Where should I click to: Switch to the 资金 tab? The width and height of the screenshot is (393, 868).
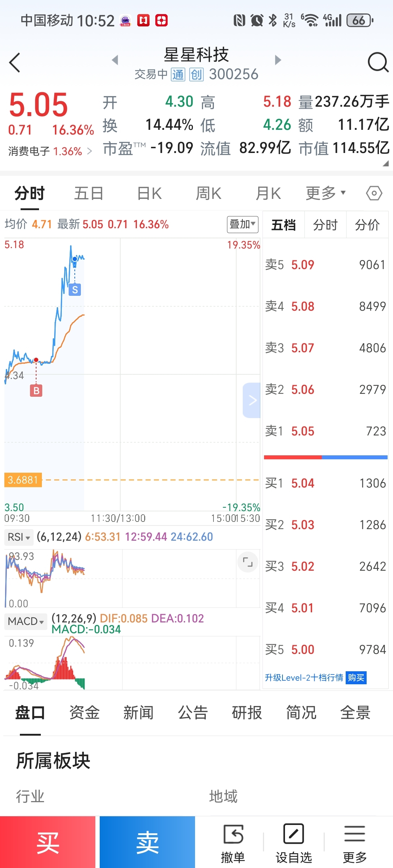(85, 712)
